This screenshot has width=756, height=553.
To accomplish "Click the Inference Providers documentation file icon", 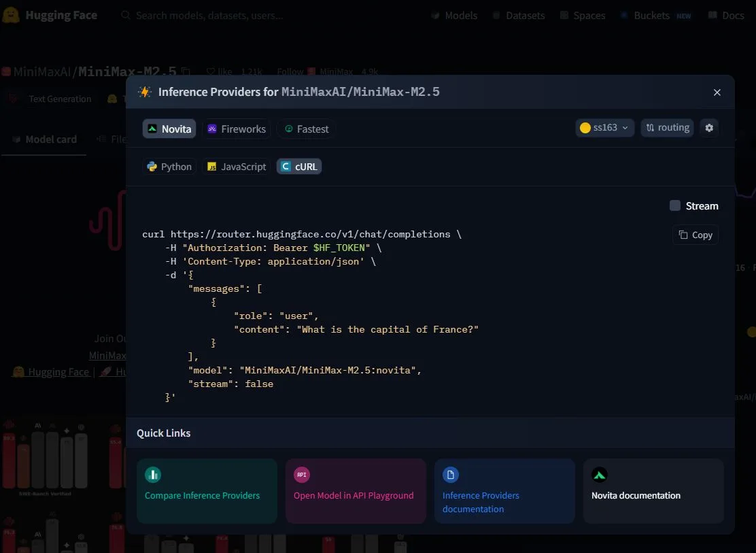I will pyautogui.click(x=451, y=475).
